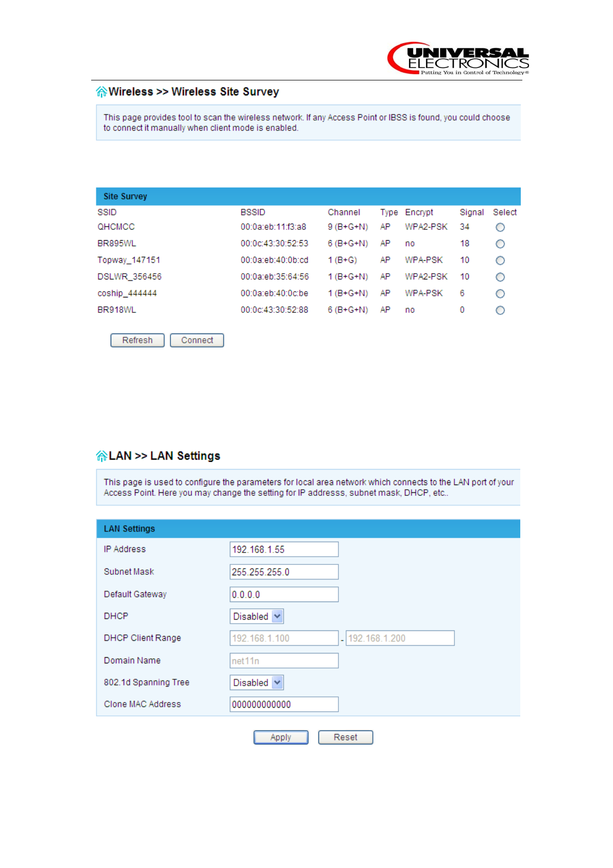
Task: Focus the Clone MAC Address field
Action: [x=284, y=704]
